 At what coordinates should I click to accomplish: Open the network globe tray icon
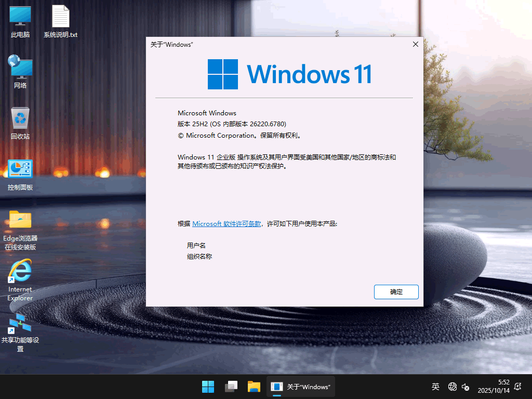pyautogui.click(x=453, y=387)
